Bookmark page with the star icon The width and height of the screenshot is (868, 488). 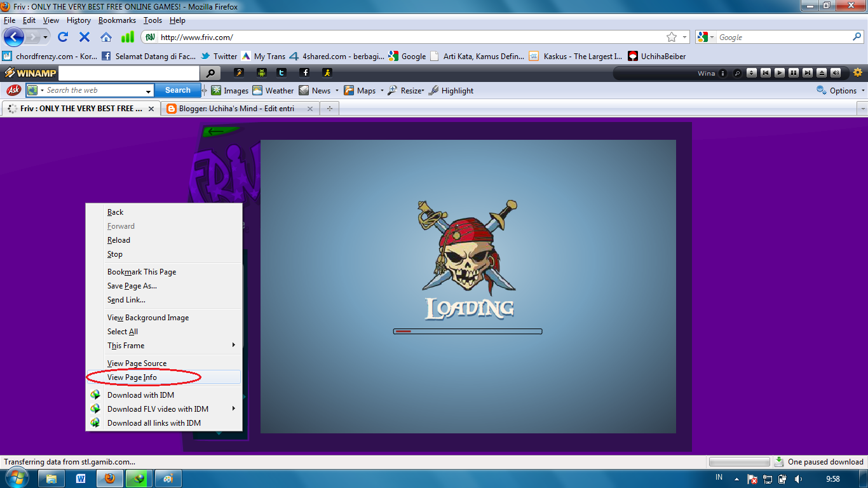[x=672, y=37]
